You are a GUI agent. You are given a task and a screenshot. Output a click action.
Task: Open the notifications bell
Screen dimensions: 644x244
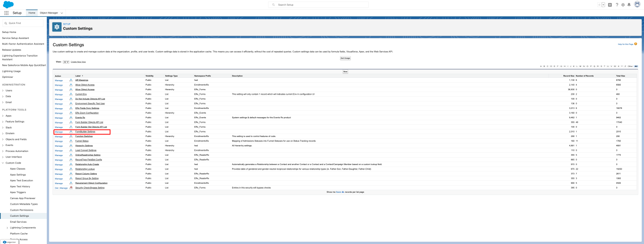click(x=629, y=5)
